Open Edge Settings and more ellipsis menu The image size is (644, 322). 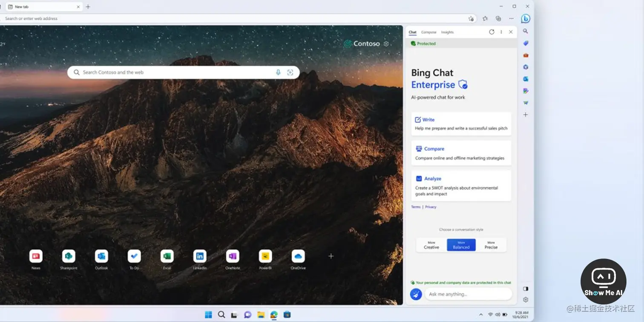coord(512,19)
